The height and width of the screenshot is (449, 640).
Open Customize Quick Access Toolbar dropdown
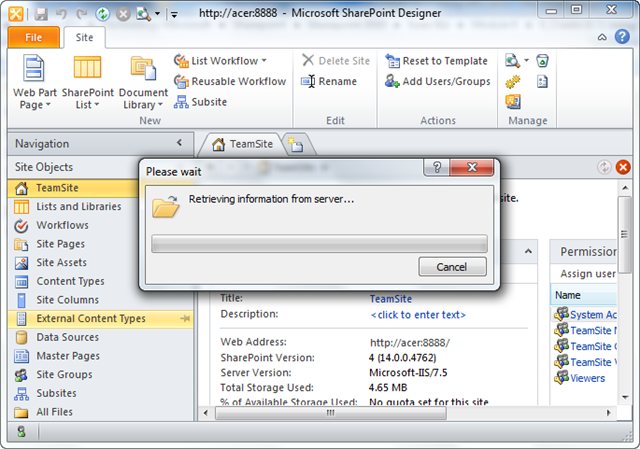[174, 15]
